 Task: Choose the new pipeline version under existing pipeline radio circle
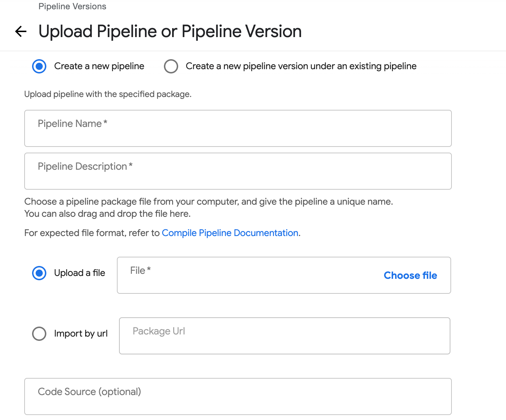(171, 66)
